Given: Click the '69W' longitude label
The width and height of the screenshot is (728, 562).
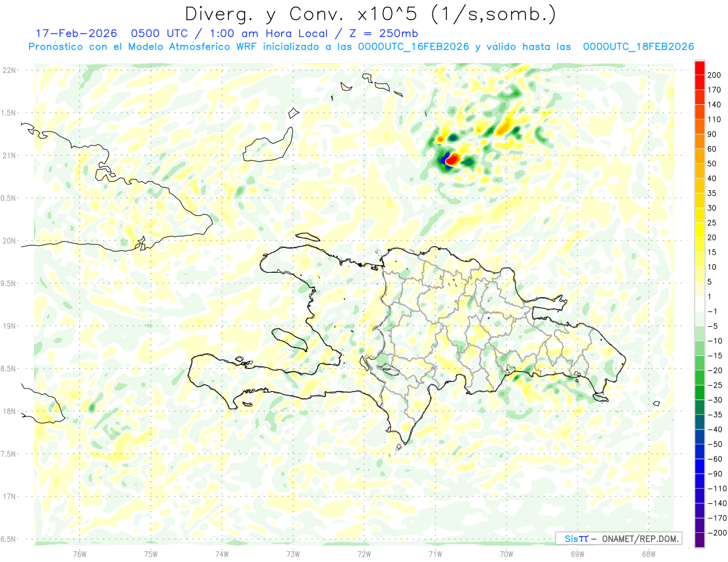Looking at the screenshot, I should pos(578,554).
